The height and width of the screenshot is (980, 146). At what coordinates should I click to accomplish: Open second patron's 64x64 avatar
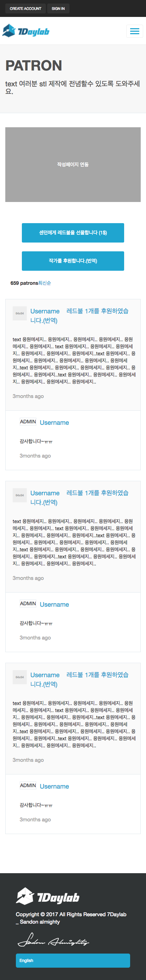pos(20,495)
